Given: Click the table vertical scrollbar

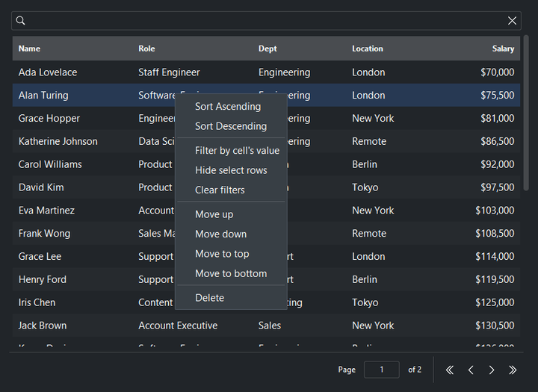Looking at the screenshot, I should point(526,113).
